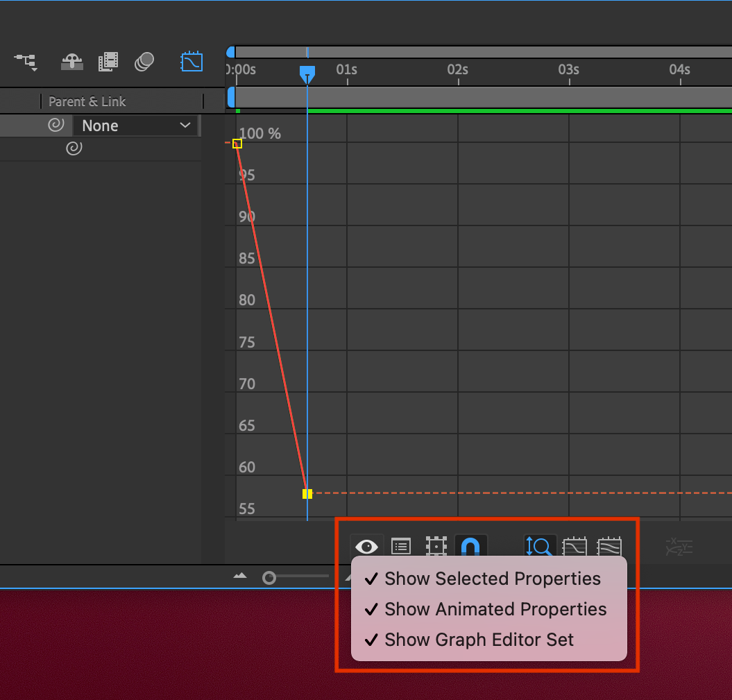
Task: Open the None parent dropdown
Action: pyautogui.click(x=136, y=126)
